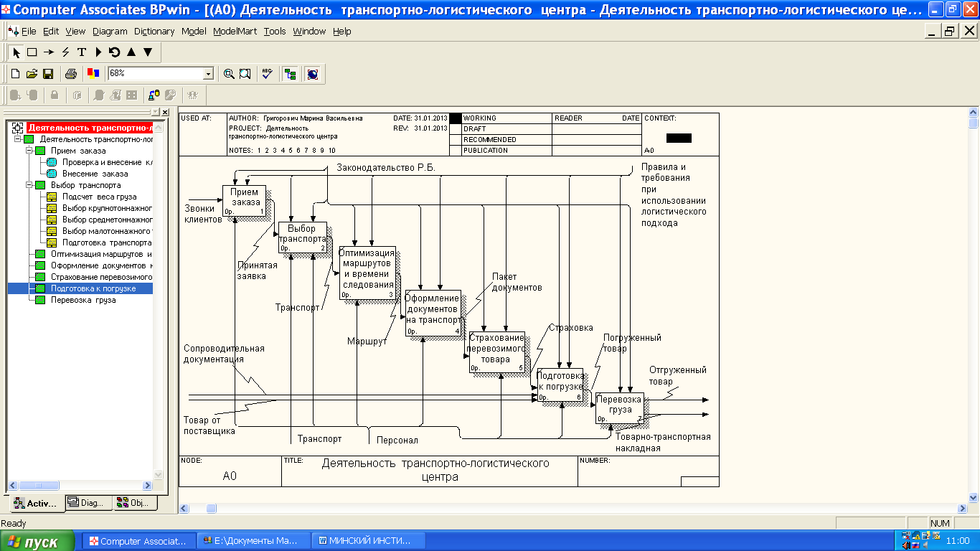
Task: Collapse the Прием заказа tree node
Action: (29, 151)
